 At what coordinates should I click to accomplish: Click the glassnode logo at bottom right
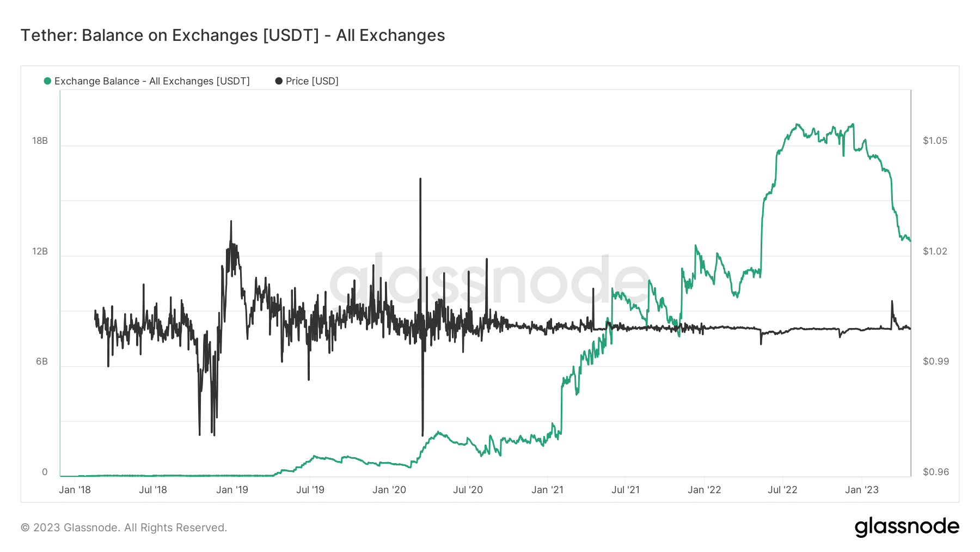[906, 527]
